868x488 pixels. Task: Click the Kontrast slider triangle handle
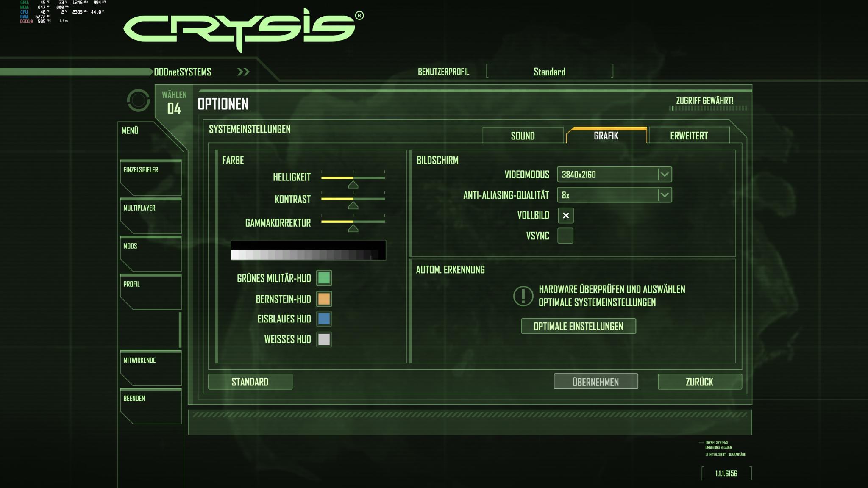[x=353, y=205]
